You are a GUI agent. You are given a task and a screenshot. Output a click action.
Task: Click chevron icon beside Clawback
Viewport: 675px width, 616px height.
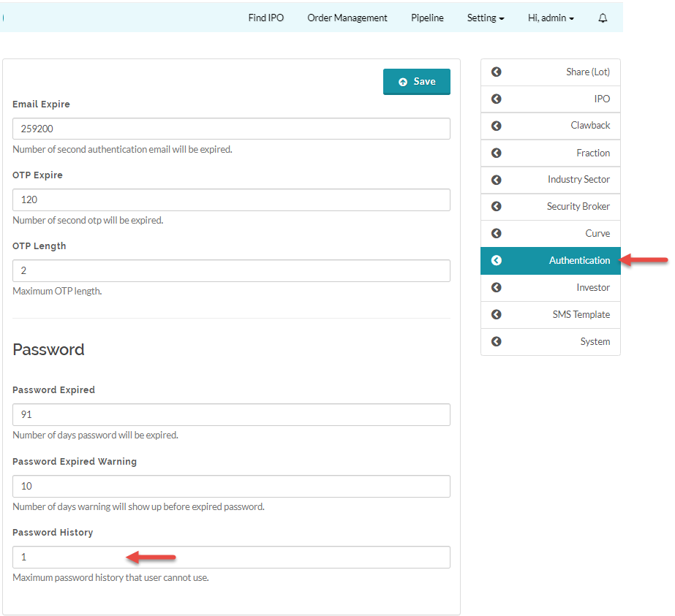coord(497,126)
